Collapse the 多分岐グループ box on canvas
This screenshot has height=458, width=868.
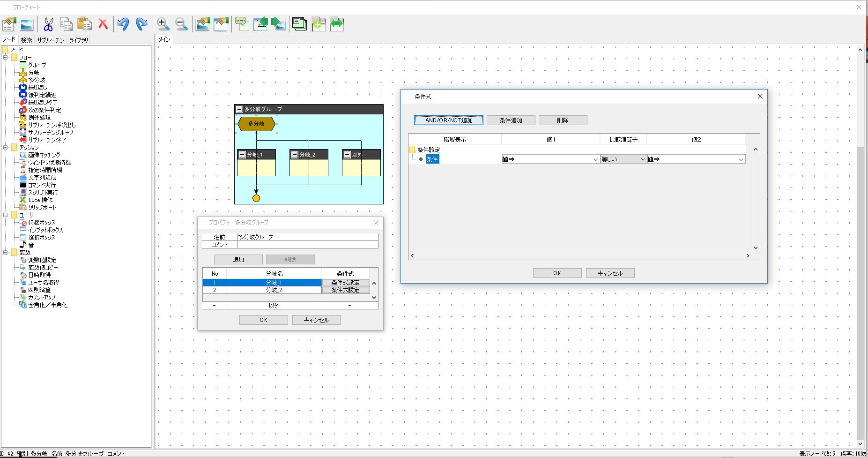(239, 109)
